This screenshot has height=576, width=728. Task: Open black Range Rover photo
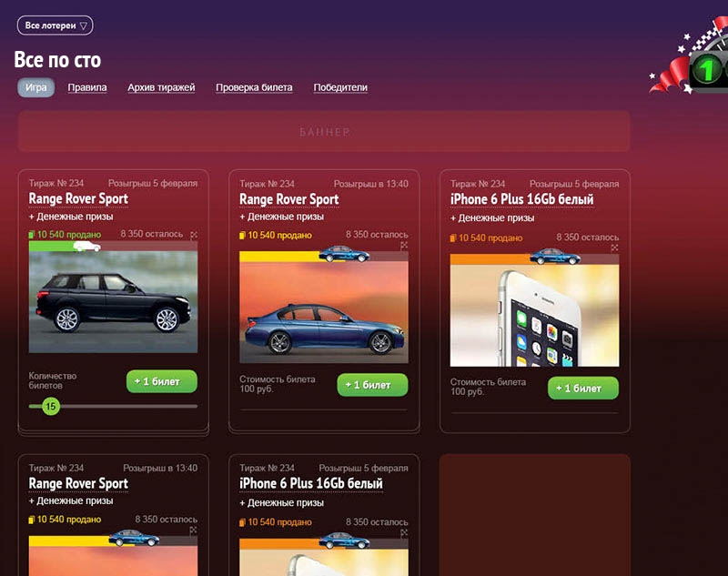pyautogui.click(x=113, y=302)
